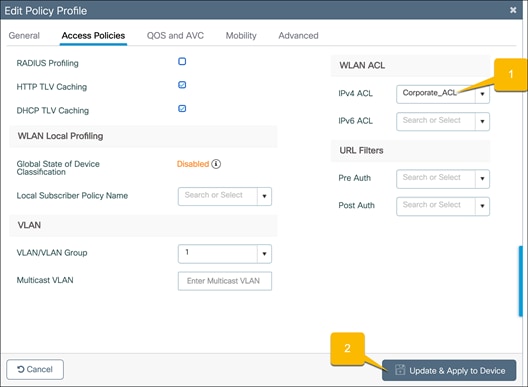Enable the RADIUS Profiling checkbox
Image resolution: width=528 pixels, height=387 pixels.
(182, 61)
